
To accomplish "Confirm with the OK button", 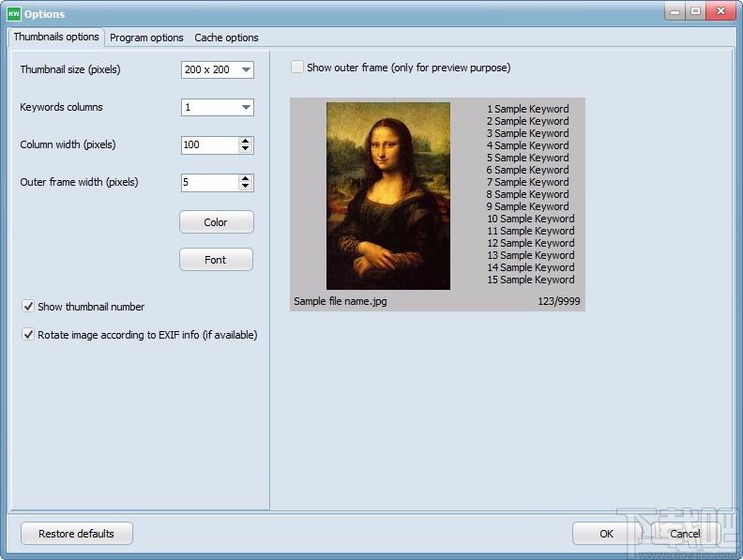I will (x=606, y=534).
